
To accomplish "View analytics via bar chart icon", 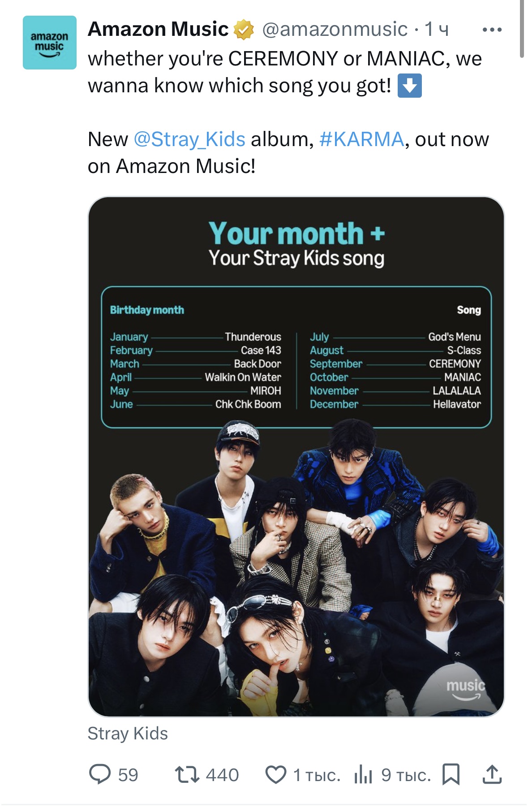I will point(363,774).
